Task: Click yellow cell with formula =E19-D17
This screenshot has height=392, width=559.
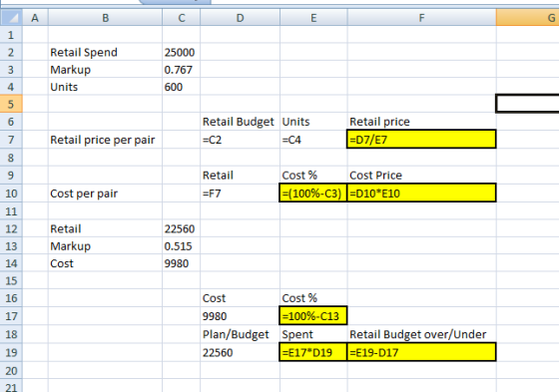Action: coord(421,352)
